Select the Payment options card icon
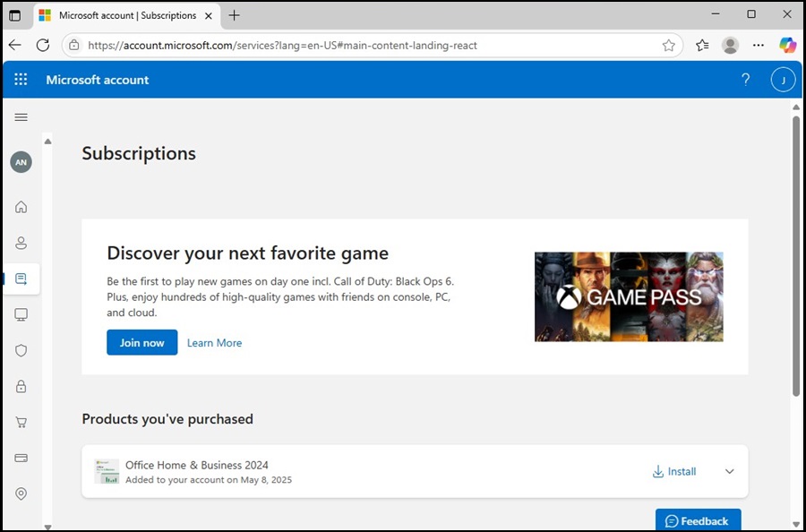The width and height of the screenshot is (806, 532). (x=21, y=458)
